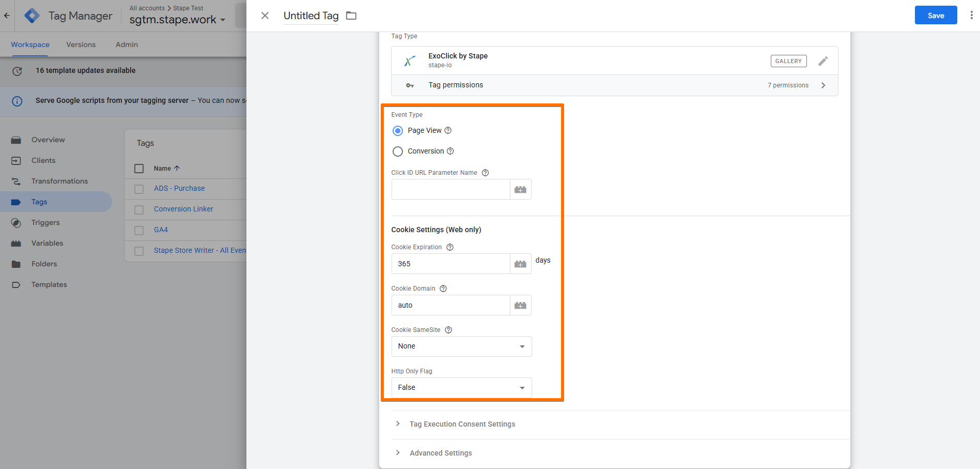This screenshot has height=469, width=980.
Task: Check the ADS - Purchase tag row
Action: 139,189
